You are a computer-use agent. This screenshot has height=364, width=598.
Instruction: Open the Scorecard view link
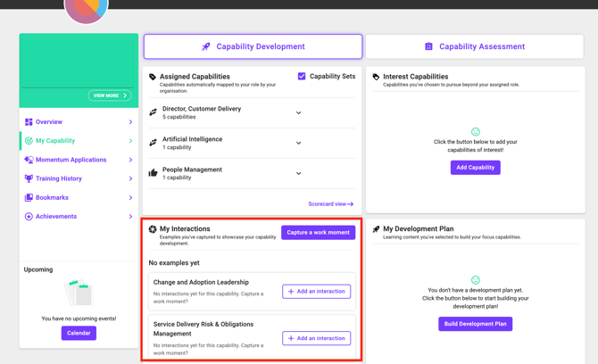[x=330, y=204]
